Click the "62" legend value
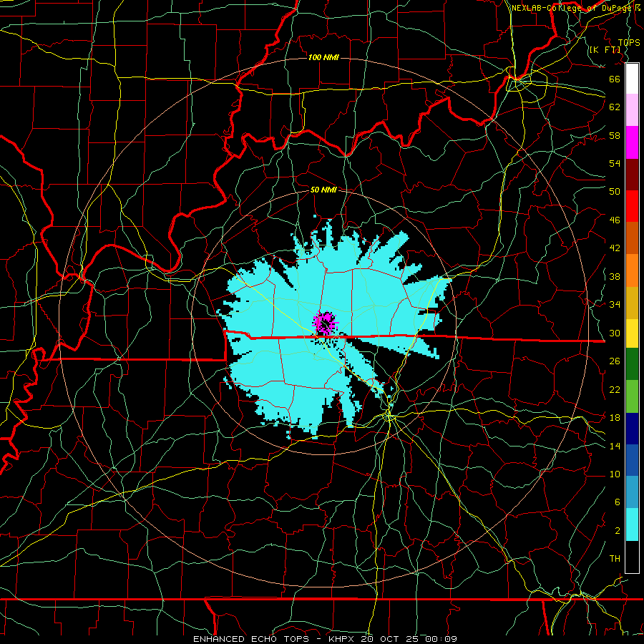644x644 pixels. 615,107
